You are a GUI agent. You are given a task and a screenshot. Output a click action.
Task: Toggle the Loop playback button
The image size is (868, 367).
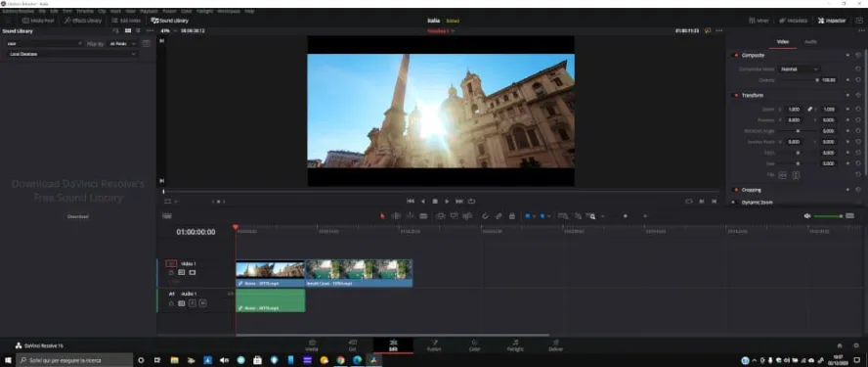pos(472,202)
